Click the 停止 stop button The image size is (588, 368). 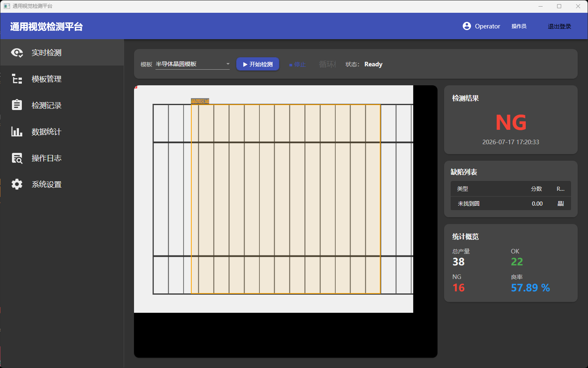297,64
